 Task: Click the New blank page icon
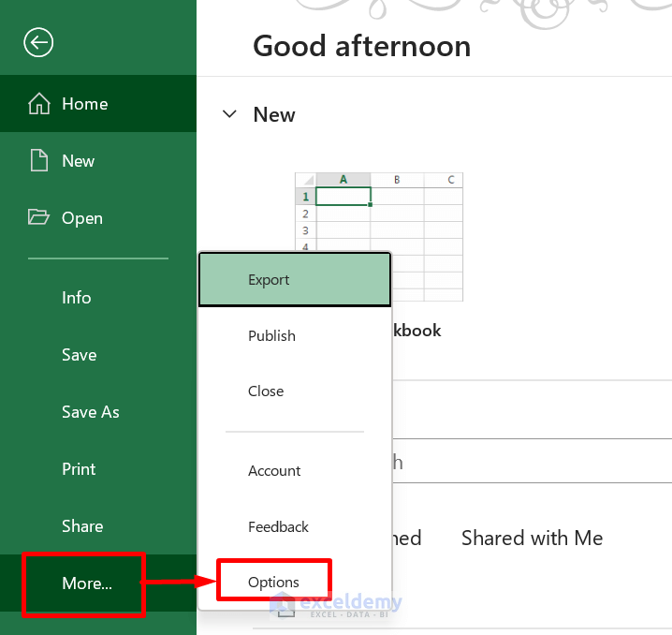point(39,161)
